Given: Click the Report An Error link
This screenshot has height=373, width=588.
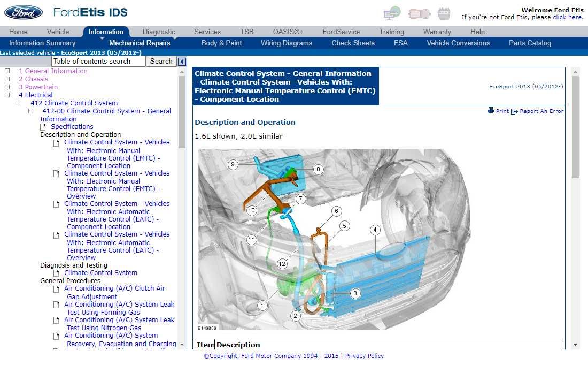Looking at the screenshot, I should point(541,111).
